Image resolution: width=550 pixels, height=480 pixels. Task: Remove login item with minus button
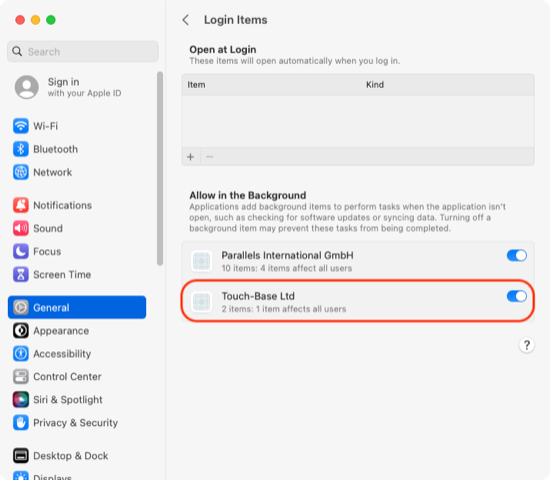[x=209, y=157]
